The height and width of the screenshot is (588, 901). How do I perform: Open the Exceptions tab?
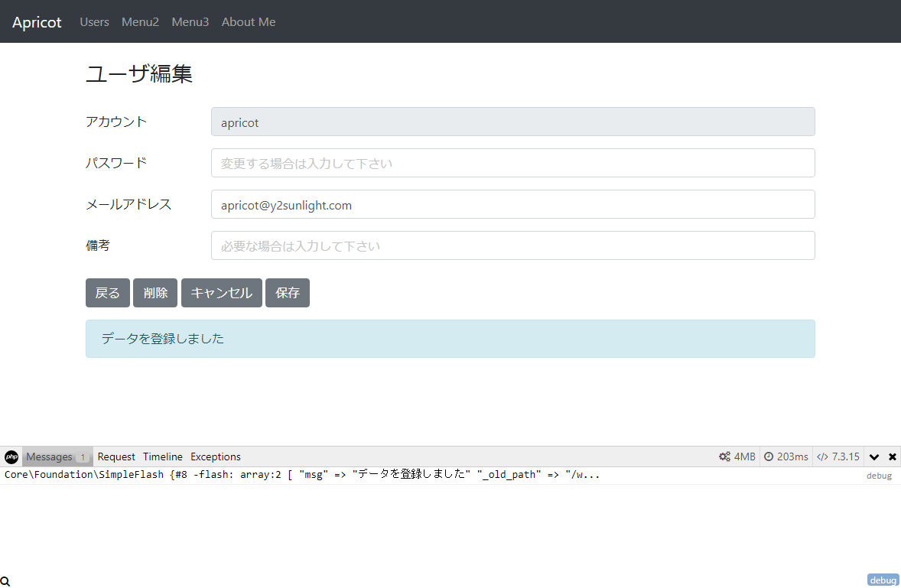click(x=216, y=456)
